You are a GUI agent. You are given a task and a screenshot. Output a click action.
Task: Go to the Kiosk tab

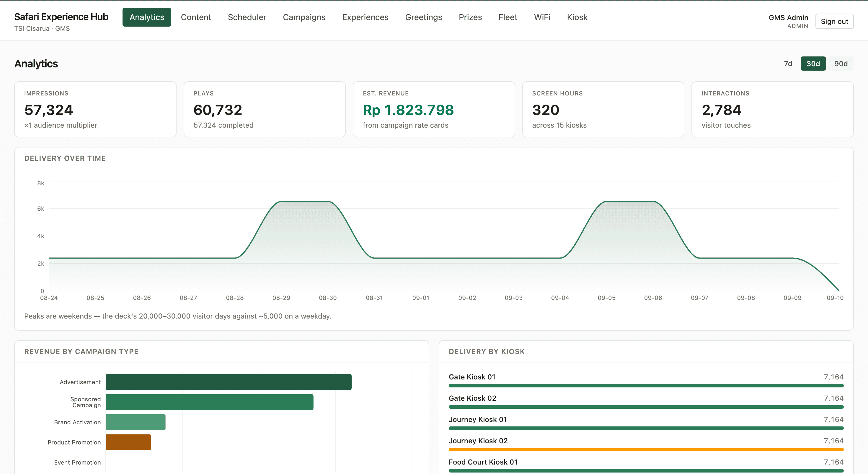click(x=577, y=17)
